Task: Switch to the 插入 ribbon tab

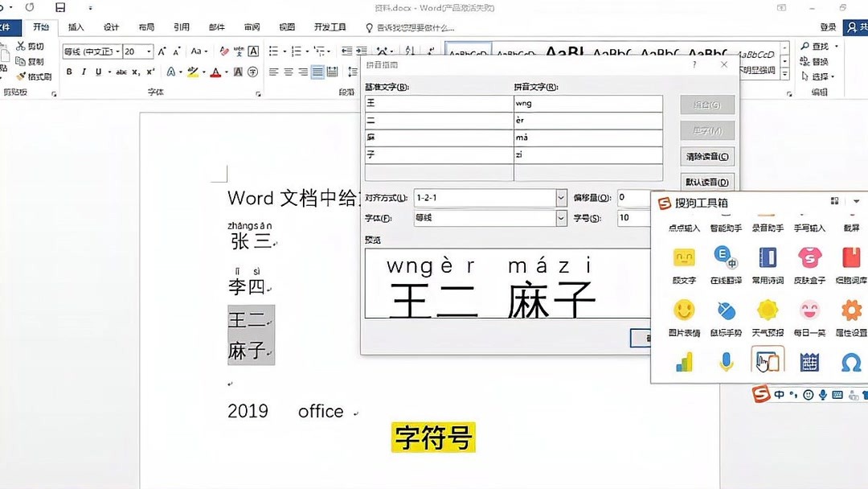Action: coord(76,27)
